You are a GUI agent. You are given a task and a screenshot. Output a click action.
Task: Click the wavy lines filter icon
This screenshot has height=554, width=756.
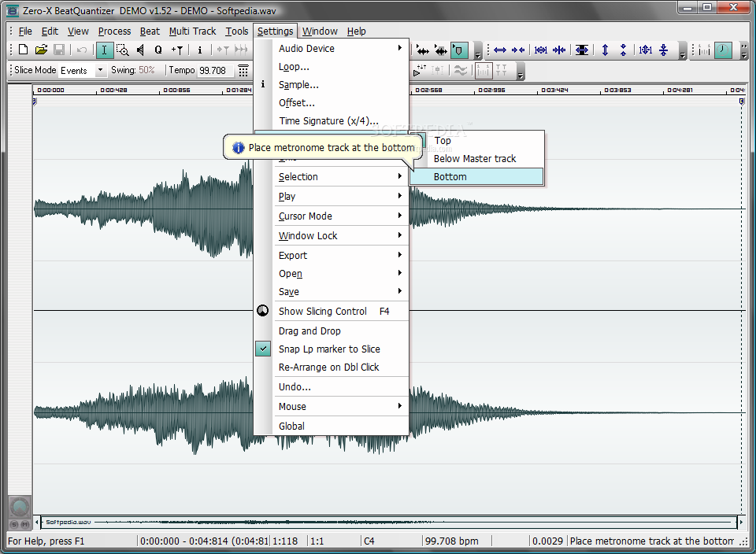(x=461, y=70)
